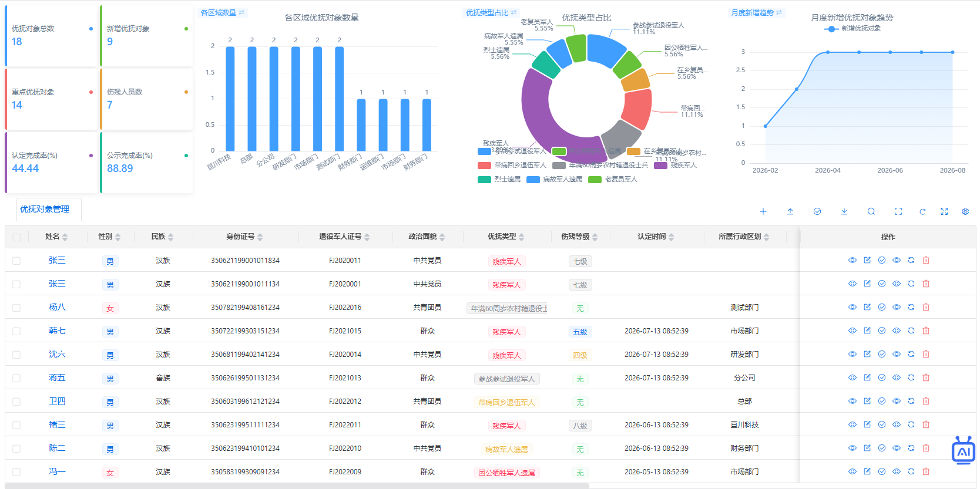Check the box for 蒋五 row
This screenshot has height=489, width=980.
tap(16, 378)
